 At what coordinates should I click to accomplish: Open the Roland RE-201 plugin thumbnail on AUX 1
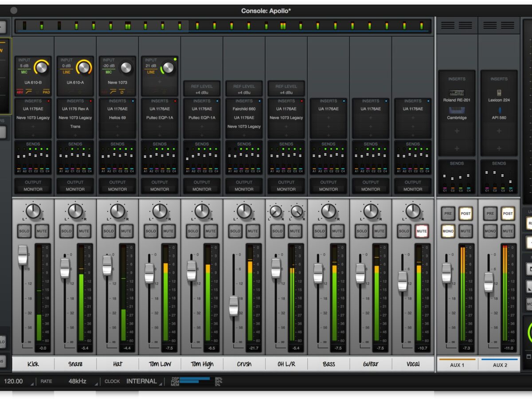[457, 93]
